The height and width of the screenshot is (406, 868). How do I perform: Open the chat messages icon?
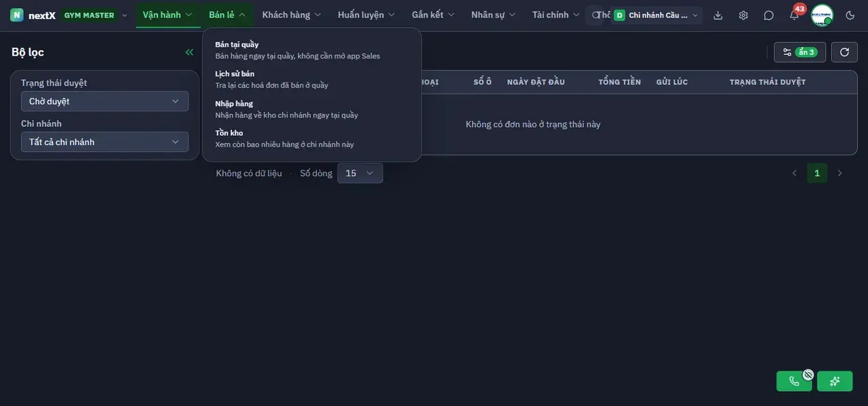pyautogui.click(x=768, y=15)
